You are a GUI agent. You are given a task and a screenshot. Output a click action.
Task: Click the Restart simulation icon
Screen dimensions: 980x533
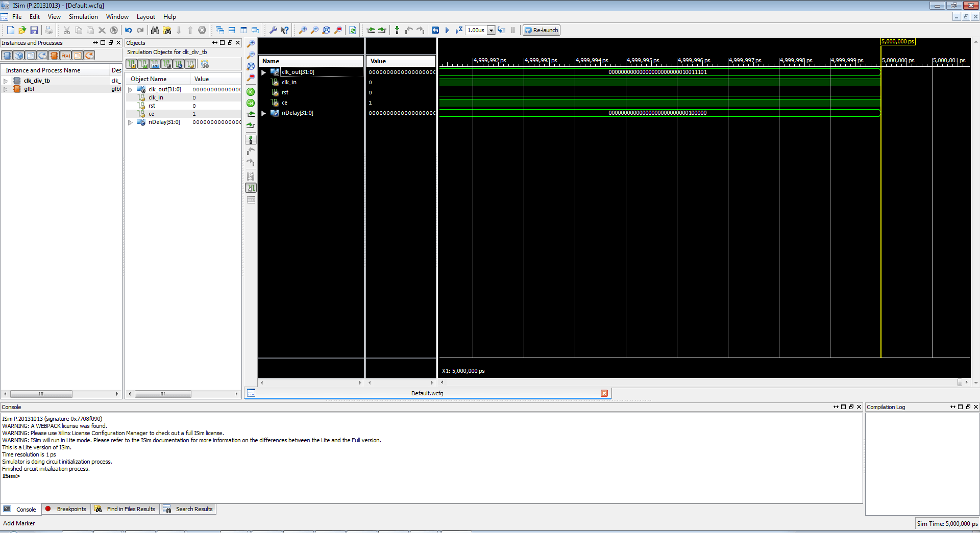435,30
